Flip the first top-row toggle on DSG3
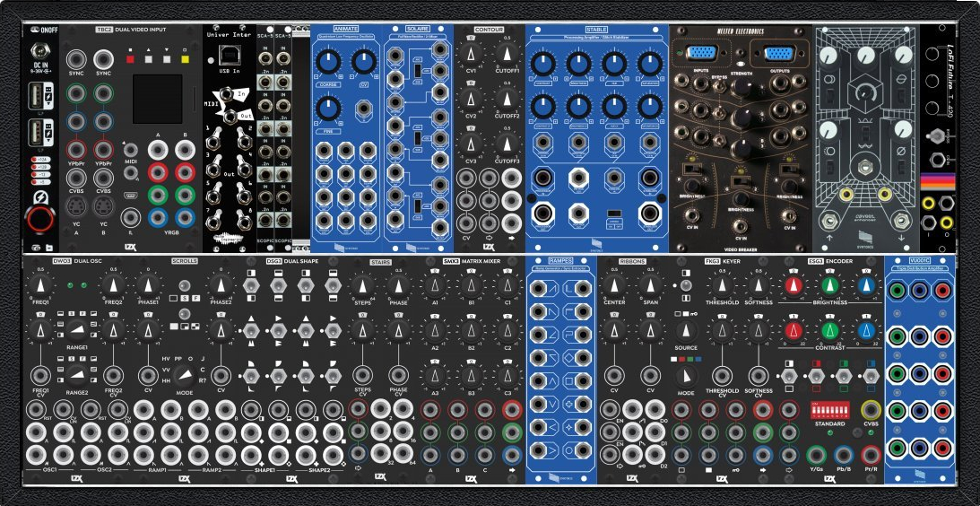Viewport: 980px width, 506px height. [250, 285]
